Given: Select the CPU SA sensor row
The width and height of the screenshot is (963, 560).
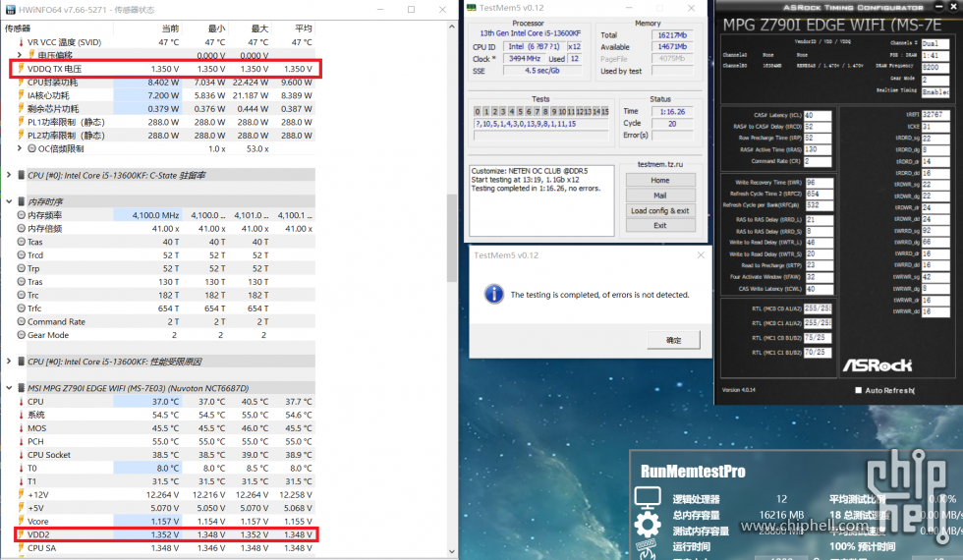Looking at the screenshot, I should click(x=165, y=548).
